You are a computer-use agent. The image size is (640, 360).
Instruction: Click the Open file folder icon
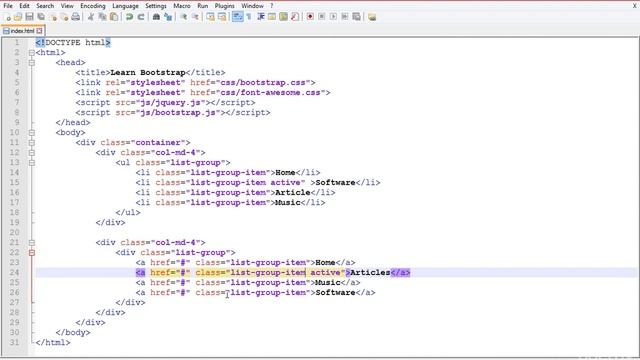pos(18,17)
